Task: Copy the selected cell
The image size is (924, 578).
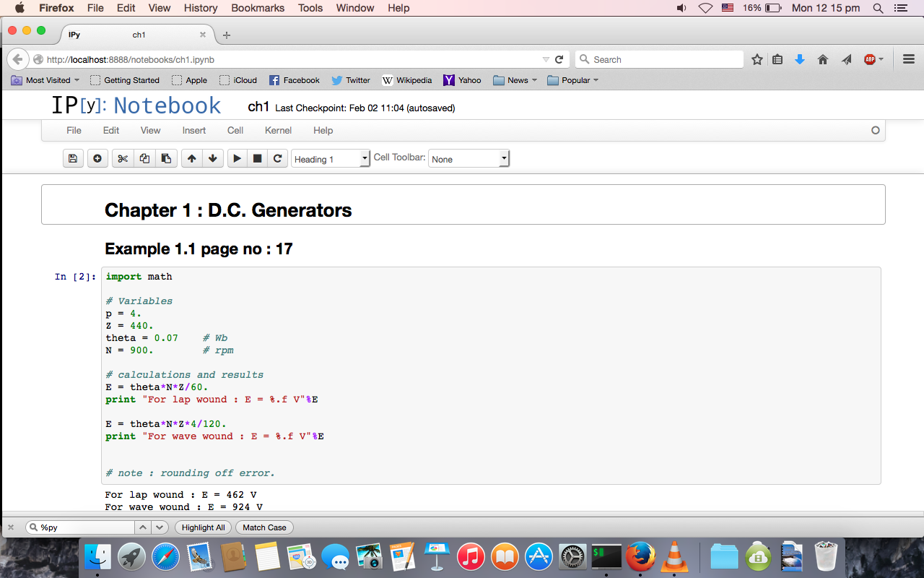Action: 144,159
